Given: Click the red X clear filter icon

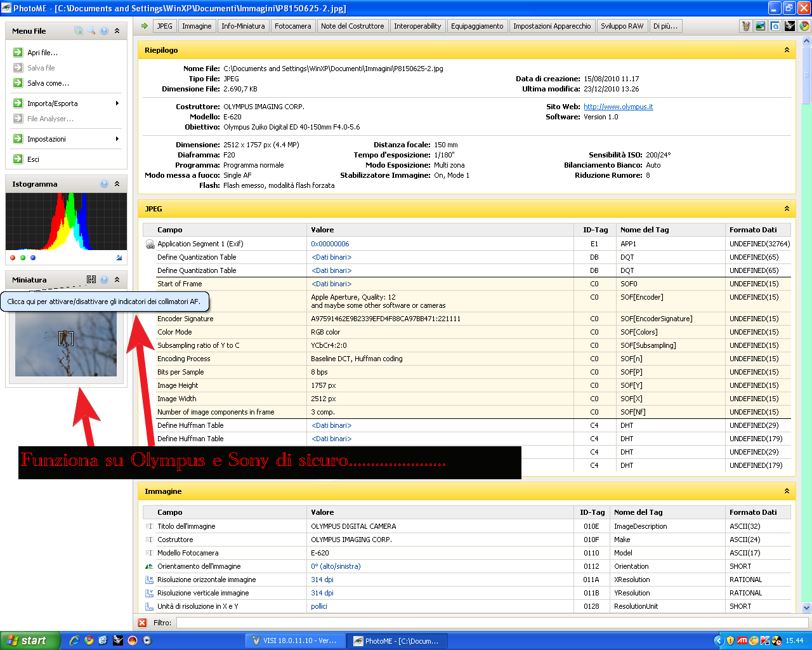Looking at the screenshot, I should pyautogui.click(x=142, y=623).
